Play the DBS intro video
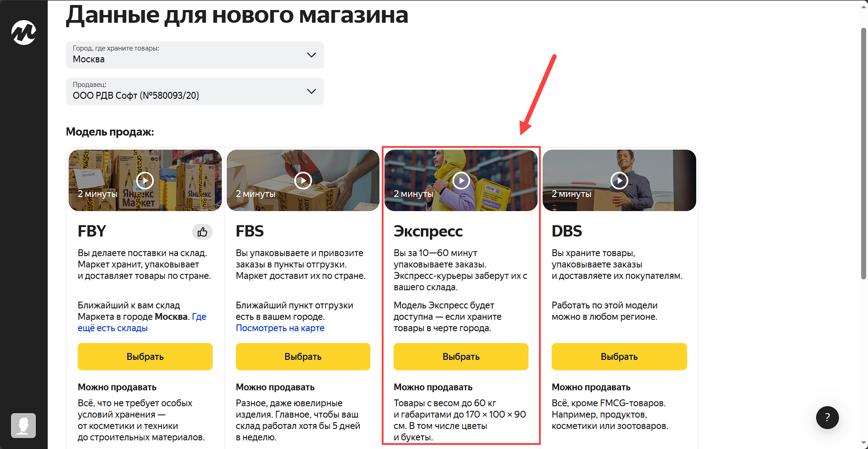Viewport: 868px width, 449px height. click(x=619, y=181)
